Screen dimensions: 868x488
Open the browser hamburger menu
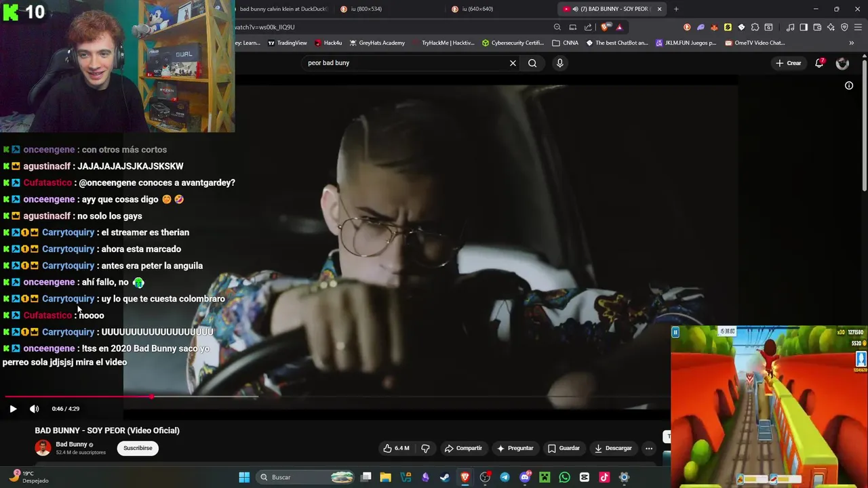tap(859, 27)
